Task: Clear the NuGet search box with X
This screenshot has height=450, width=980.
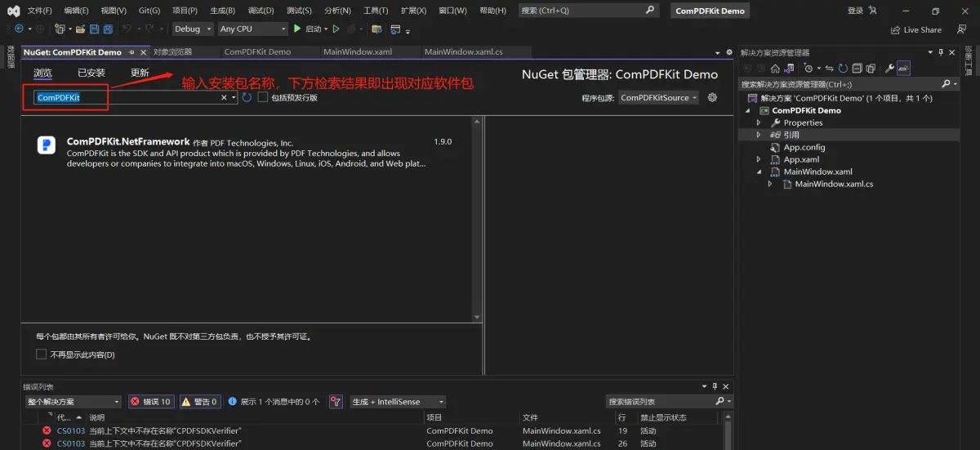Action: [224, 97]
